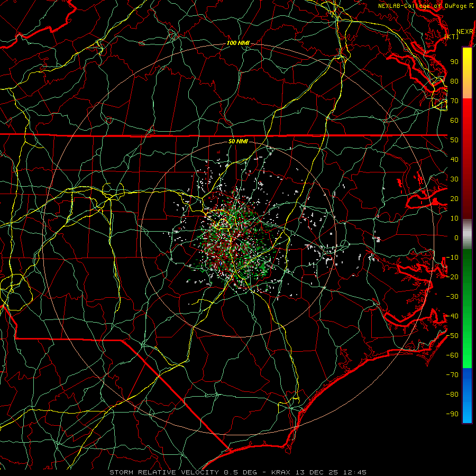The width and height of the screenshot is (476, 476).
Task: Click the "-50" scale label
Action: [452, 336]
